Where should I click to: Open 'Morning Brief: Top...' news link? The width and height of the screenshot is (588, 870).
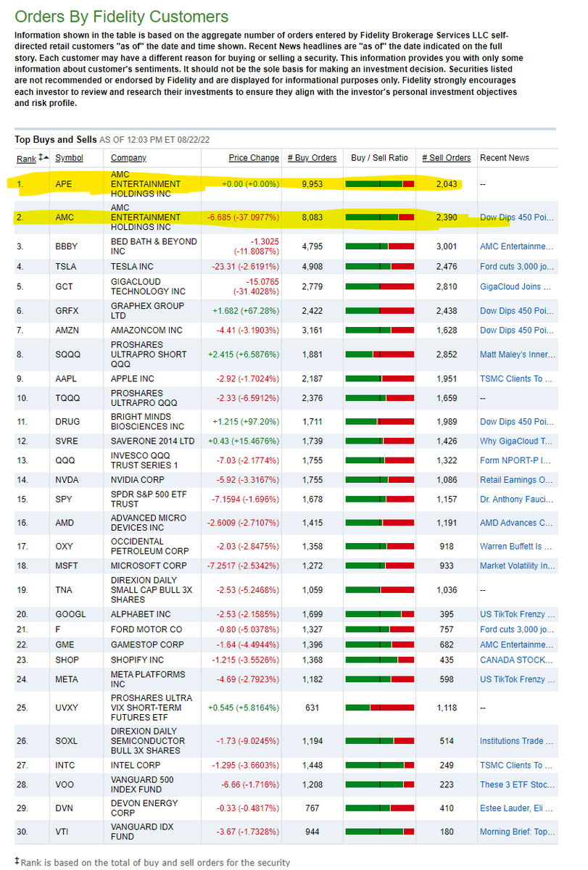coord(517,832)
